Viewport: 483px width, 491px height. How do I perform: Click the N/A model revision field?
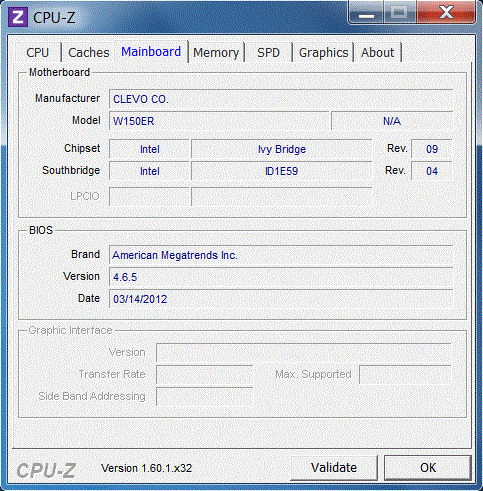[392, 121]
